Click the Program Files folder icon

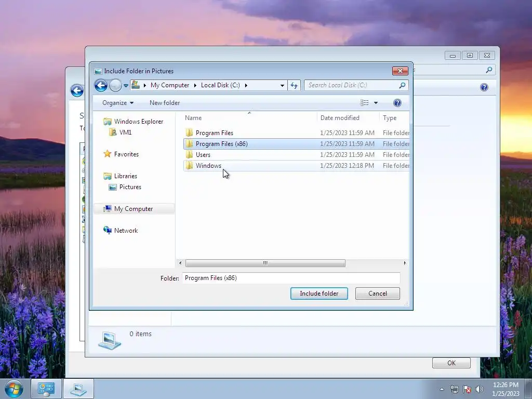[x=189, y=132]
